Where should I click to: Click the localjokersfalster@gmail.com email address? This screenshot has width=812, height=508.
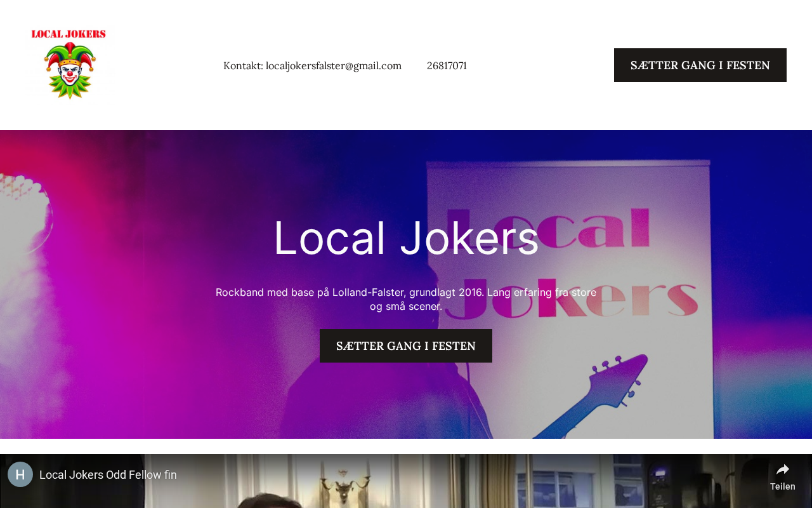(334, 65)
